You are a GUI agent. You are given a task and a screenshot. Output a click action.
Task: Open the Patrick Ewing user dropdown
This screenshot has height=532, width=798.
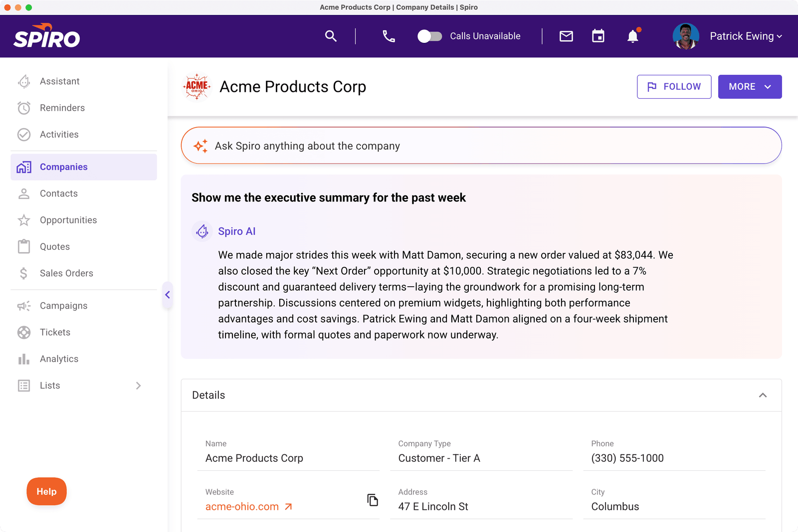[x=746, y=36]
